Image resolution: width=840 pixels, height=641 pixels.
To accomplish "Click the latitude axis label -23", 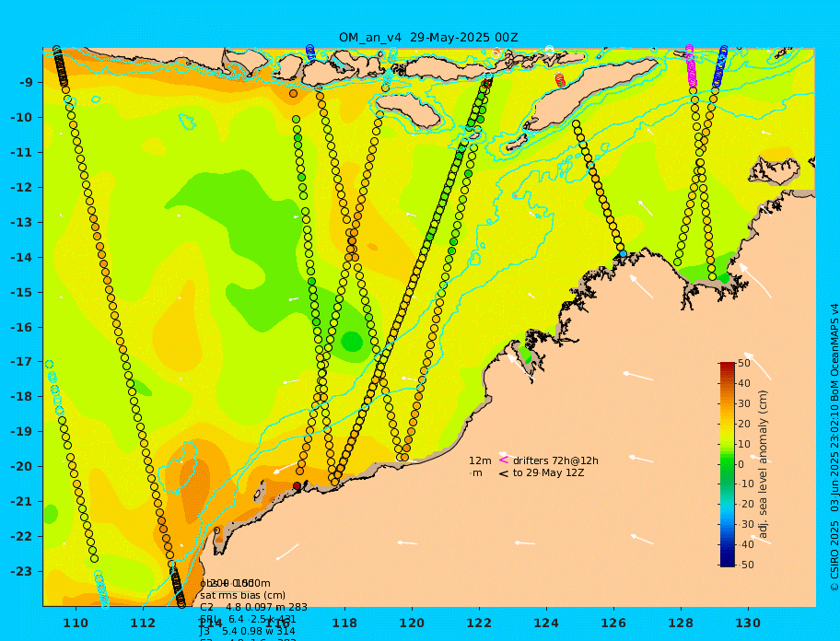I will (22, 571).
